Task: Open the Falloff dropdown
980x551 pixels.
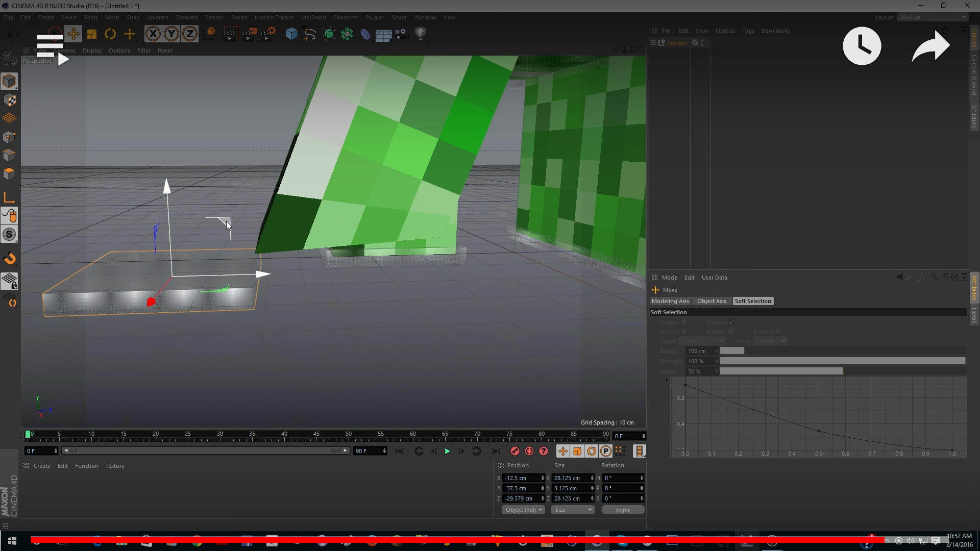Action: pos(702,341)
